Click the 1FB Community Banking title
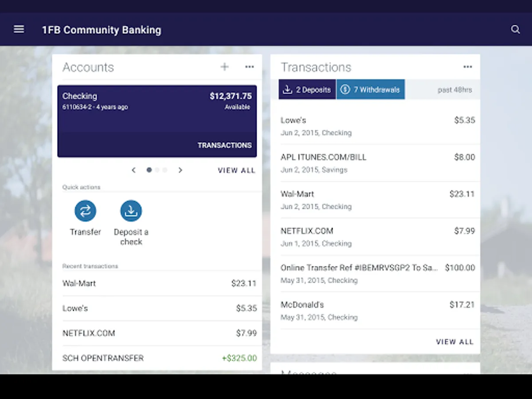Viewport: 532px width, 399px height. [x=102, y=30]
